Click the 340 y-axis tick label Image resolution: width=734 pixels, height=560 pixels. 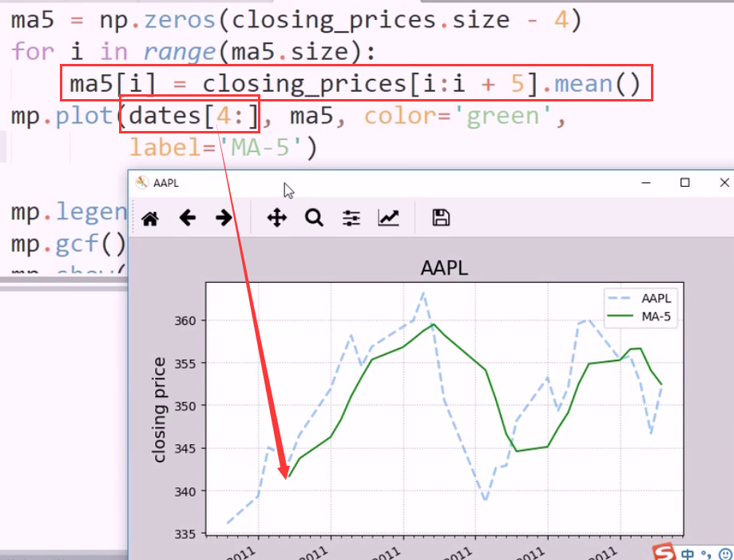point(185,491)
